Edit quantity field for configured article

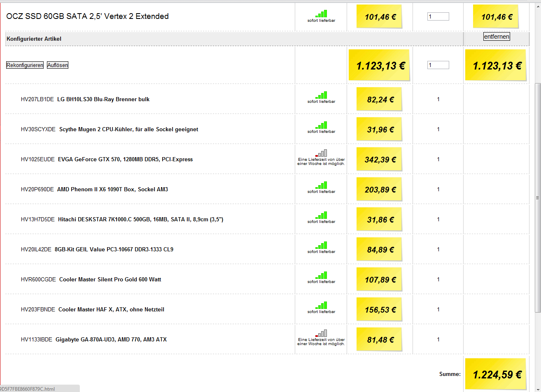click(438, 65)
